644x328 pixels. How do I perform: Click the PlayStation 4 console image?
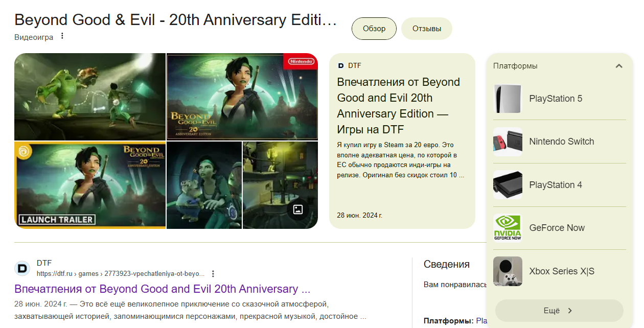click(x=508, y=185)
